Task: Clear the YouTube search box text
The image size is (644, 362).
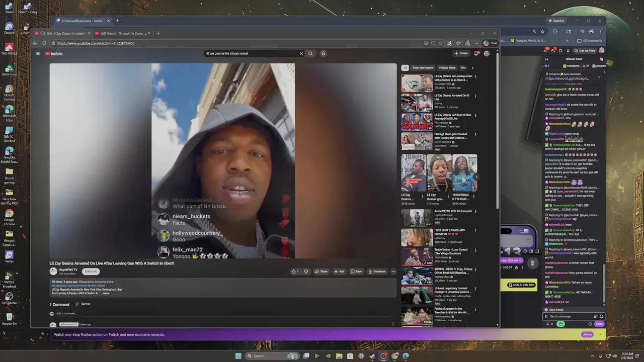Action: point(301,53)
